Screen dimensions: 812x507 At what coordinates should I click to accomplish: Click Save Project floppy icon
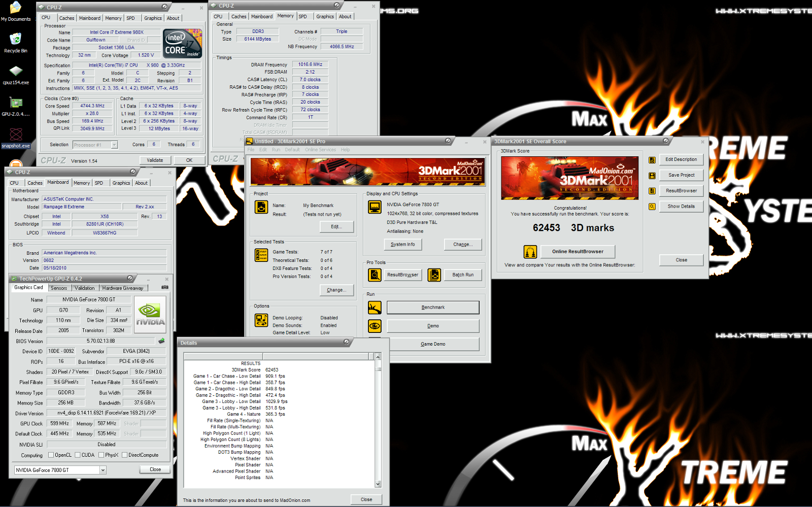(x=652, y=176)
